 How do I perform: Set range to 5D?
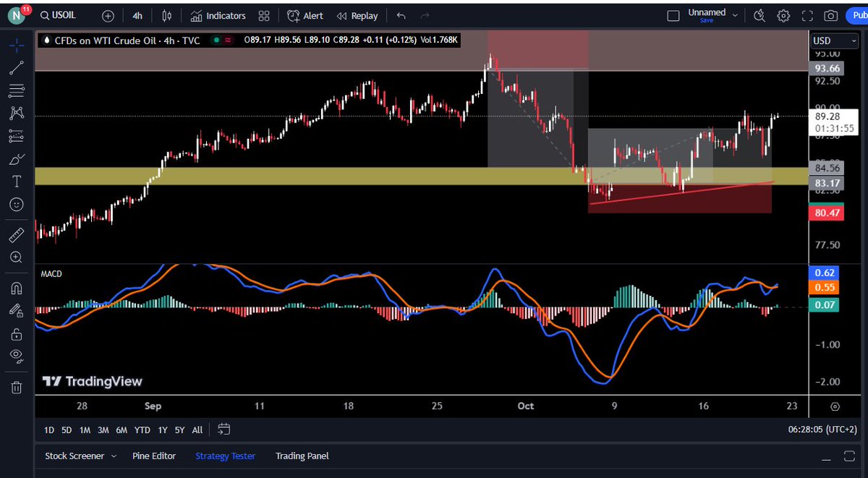67,430
